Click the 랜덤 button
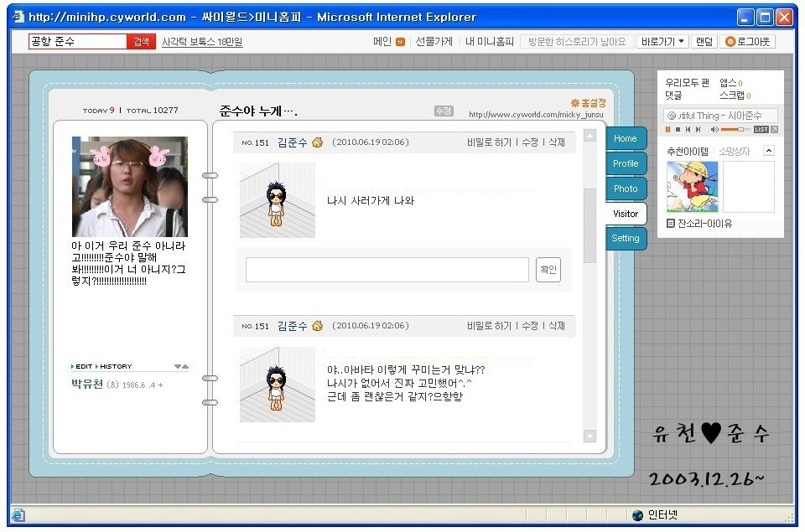Screen dimensions: 805x532 tap(704, 42)
